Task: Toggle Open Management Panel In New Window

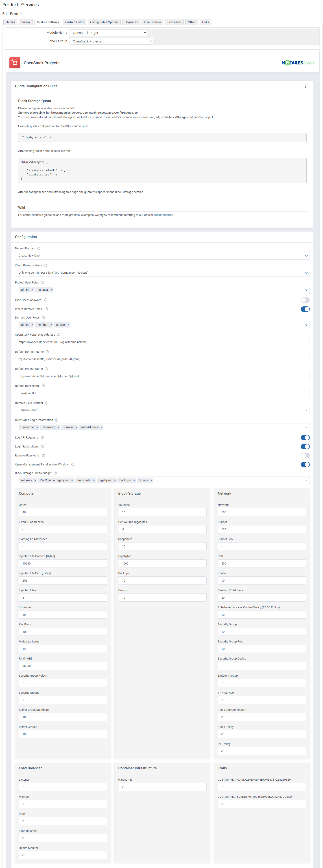Action: 305,465
